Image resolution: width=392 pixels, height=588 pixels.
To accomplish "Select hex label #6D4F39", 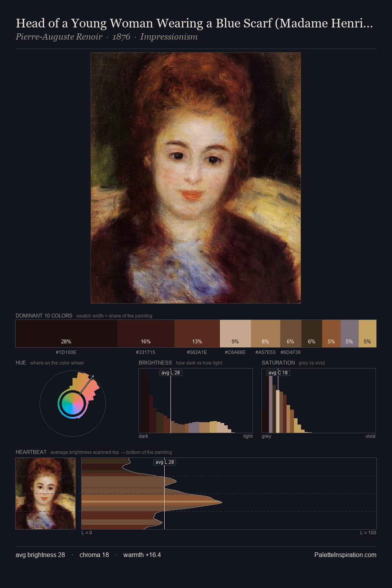I will tap(290, 352).
